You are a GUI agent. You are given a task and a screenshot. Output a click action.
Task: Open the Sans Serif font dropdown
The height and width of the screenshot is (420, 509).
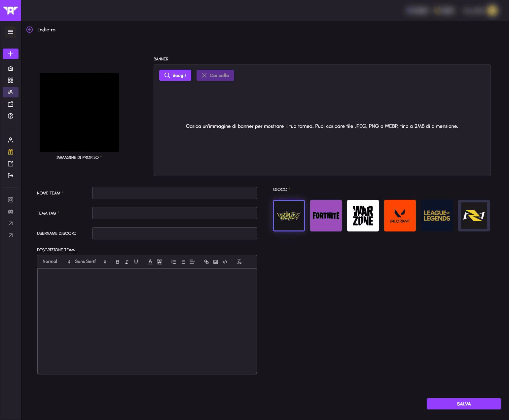pos(91,262)
